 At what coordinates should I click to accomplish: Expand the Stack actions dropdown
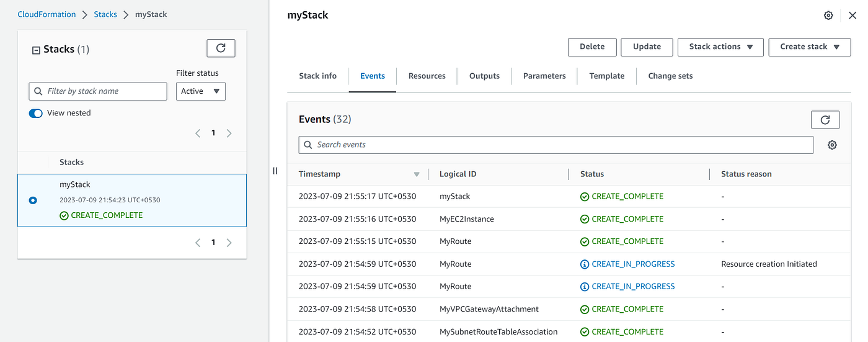coord(720,47)
